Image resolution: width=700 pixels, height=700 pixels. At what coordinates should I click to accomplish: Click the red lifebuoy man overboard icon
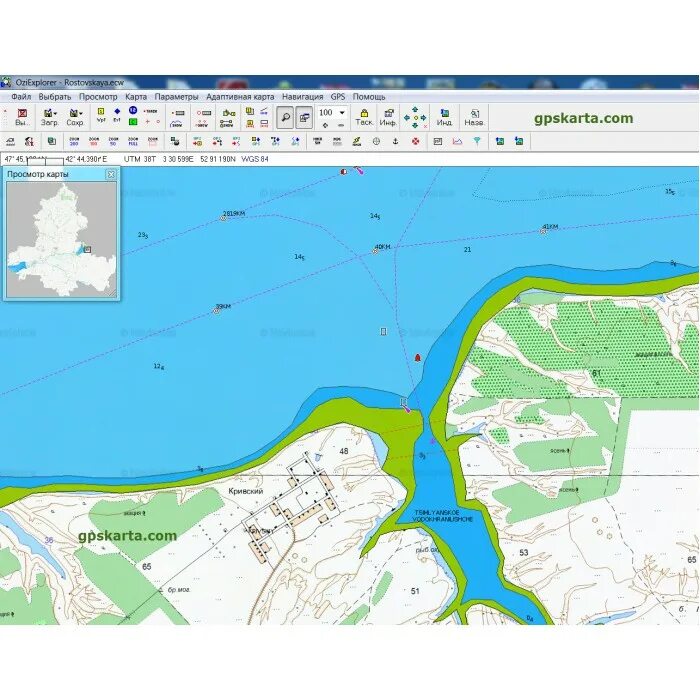click(416, 142)
